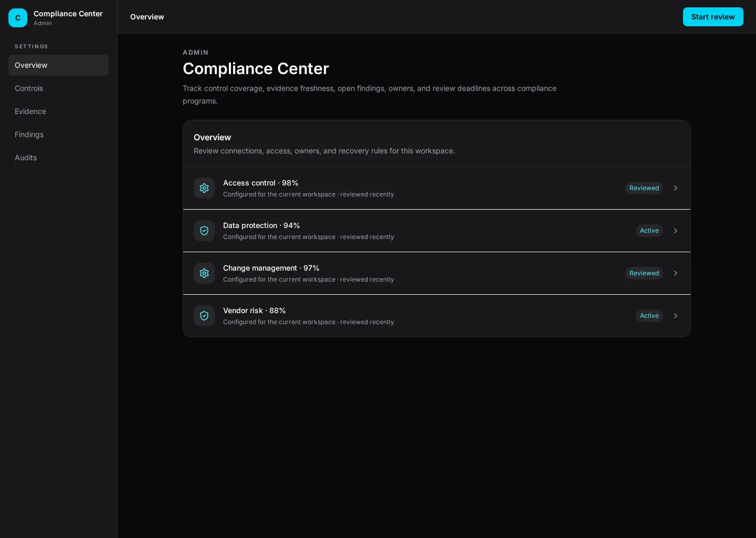756x538 pixels.
Task: Select the "Vendor risk · 88%" title
Action: (x=255, y=311)
